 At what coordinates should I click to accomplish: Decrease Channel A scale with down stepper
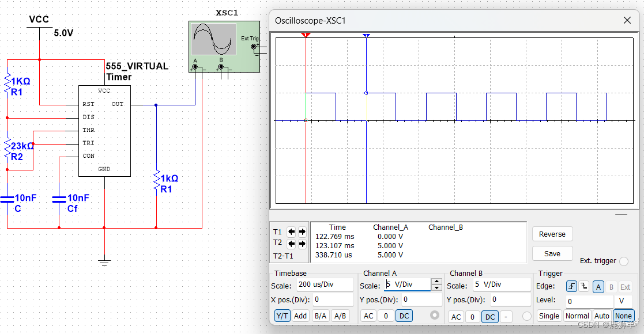(x=437, y=287)
